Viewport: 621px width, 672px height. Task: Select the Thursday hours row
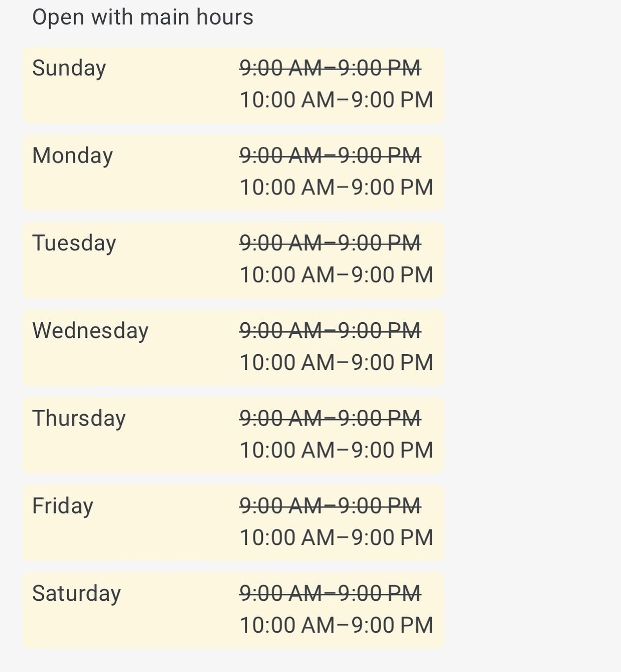(x=233, y=435)
